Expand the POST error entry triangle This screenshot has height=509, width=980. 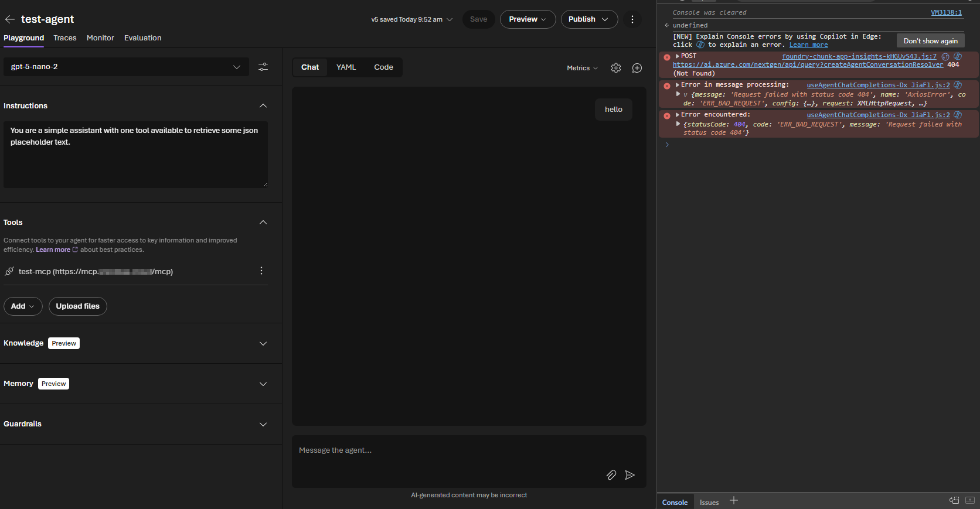pos(678,56)
